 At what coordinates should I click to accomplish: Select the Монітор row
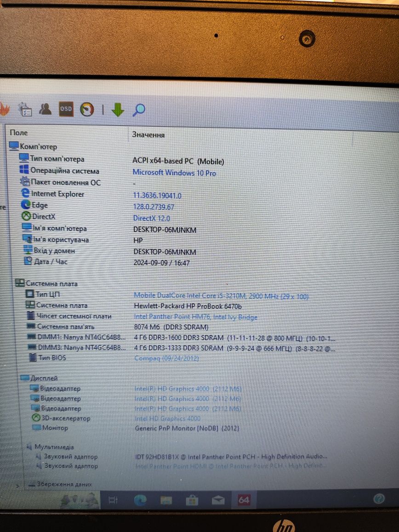50,428
